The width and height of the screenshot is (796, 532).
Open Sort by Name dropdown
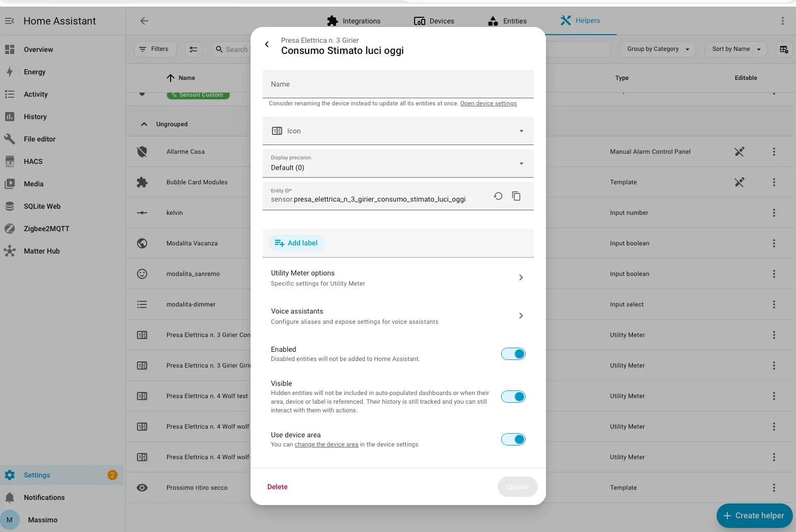click(736, 49)
